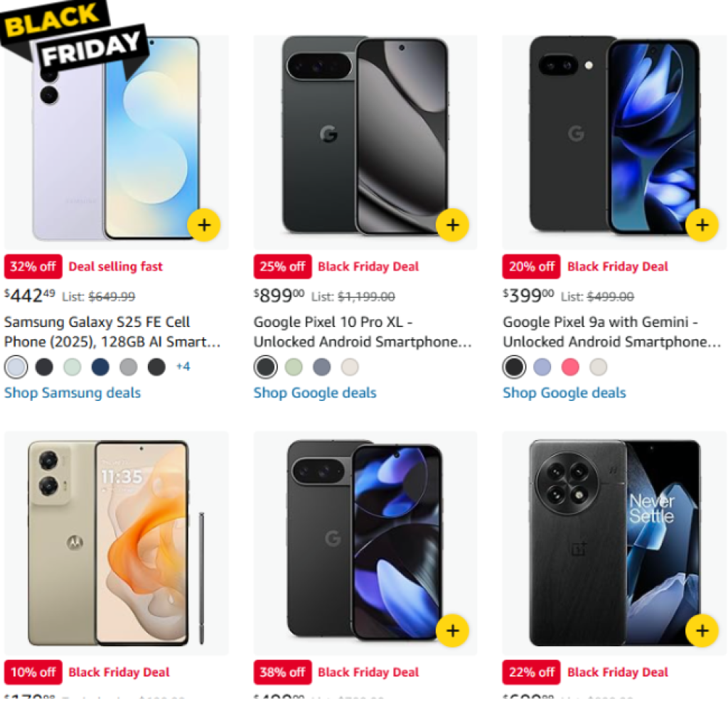The width and height of the screenshot is (728, 728).
Task: Choose lavender blue swatch for Pixel 9a
Action: click(542, 368)
